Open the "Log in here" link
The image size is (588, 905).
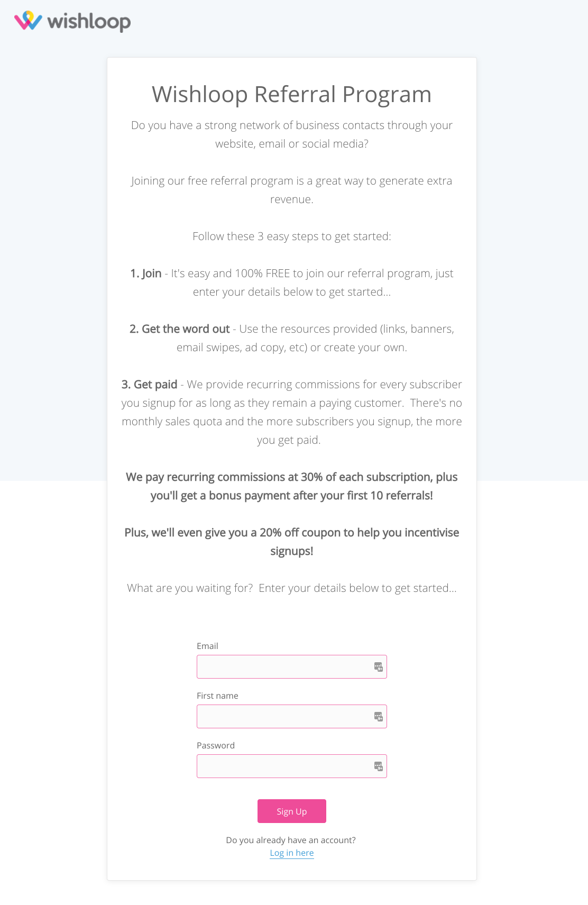pyautogui.click(x=292, y=853)
